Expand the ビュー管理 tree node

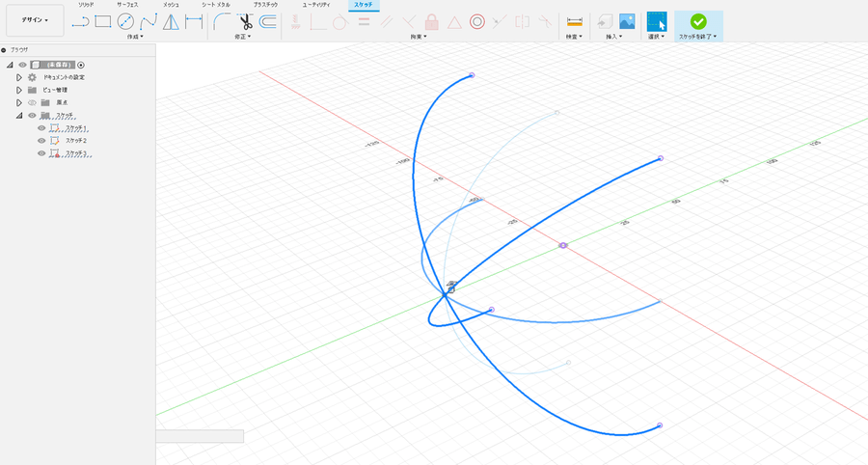tap(19, 90)
